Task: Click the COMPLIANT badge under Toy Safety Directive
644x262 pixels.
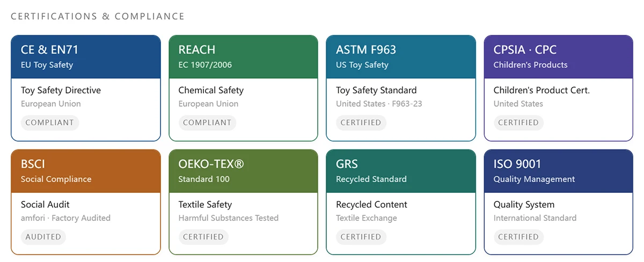Action: pyautogui.click(x=50, y=123)
